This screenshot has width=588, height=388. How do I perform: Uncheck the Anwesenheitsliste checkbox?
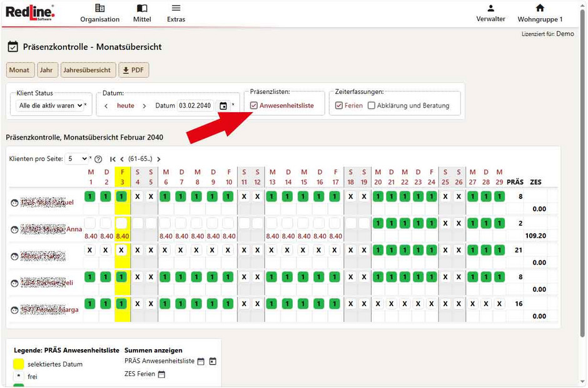(x=253, y=106)
